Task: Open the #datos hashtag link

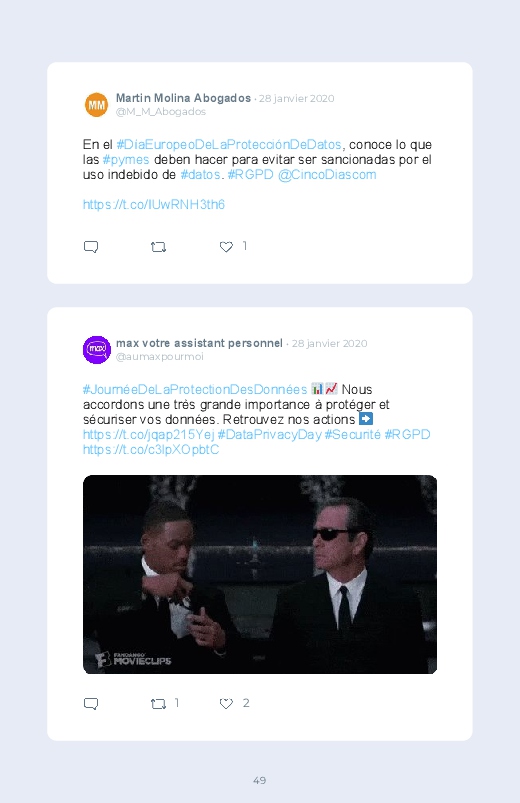Action: tap(200, 175)
